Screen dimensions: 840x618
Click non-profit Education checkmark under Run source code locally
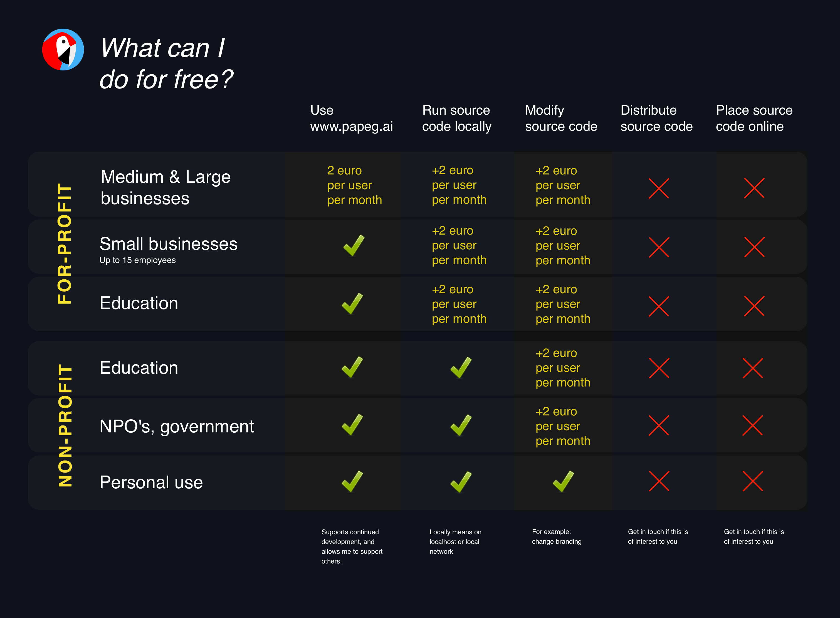[x=461, y=368]
